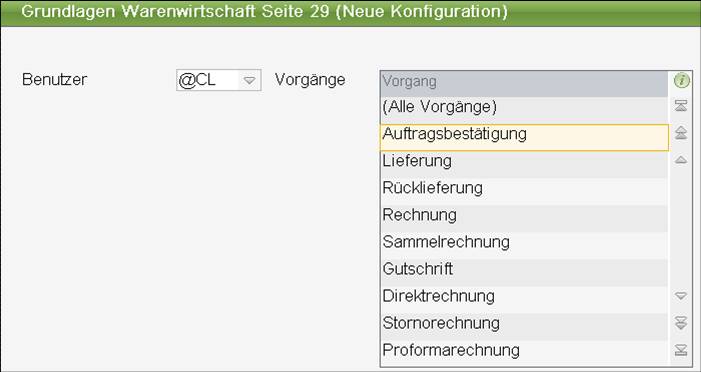Click the green info icon beside Vorgang header
This screenshot has width=701, height=372.
681,81
